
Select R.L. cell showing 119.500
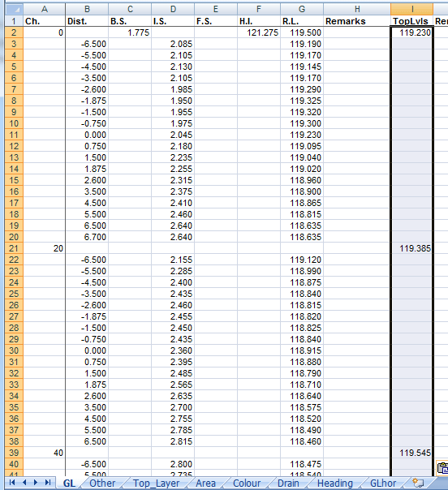(x=302, y=32)
